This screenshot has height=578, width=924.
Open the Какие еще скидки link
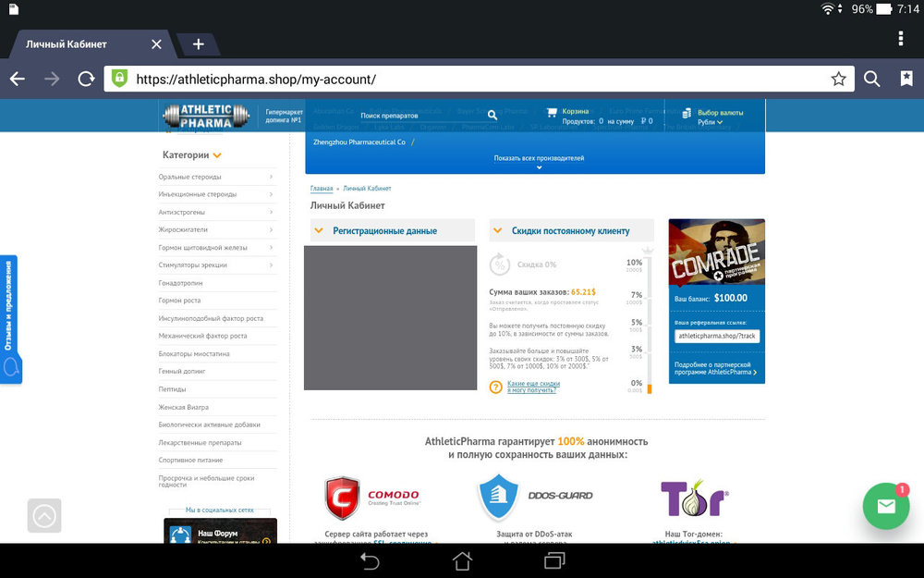pyautogui.click(x=533, y=387)
